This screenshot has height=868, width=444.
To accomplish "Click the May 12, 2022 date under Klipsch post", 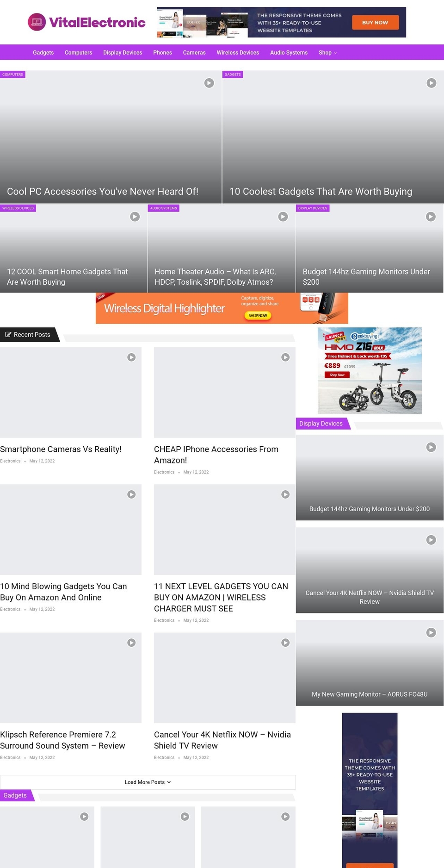I will coord(42,757).
